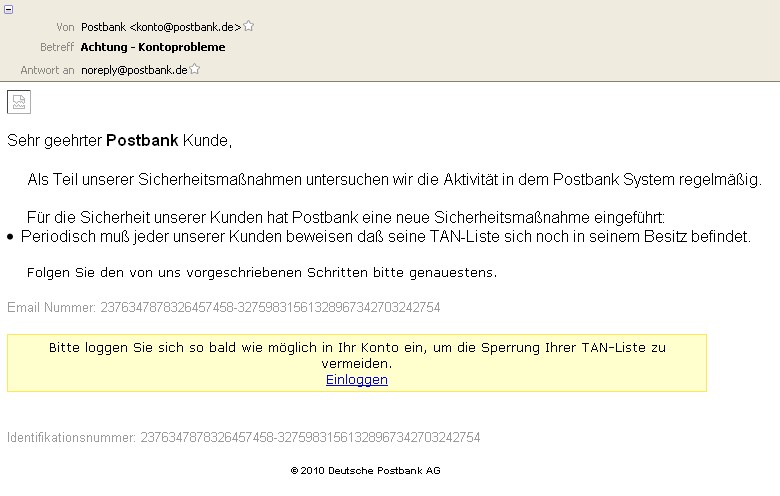Click star icon beside noreply@postbank.de
Image resolution: width=780 pixels, height=496 pixels.
[x=195, y=70]
